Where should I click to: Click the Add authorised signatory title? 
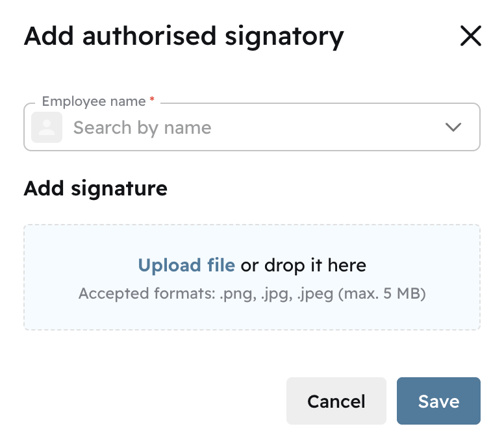[184, 36]
